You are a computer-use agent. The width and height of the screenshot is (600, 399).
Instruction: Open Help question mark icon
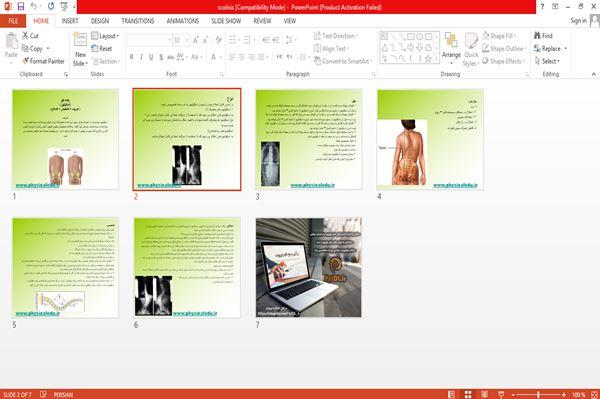click(542, 7)
